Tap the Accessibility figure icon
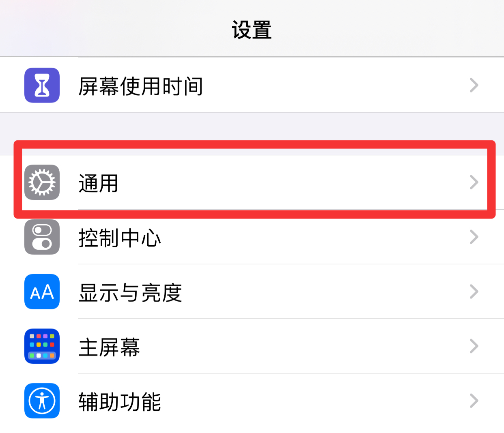 pyautogui.click(x=42, y=401)
